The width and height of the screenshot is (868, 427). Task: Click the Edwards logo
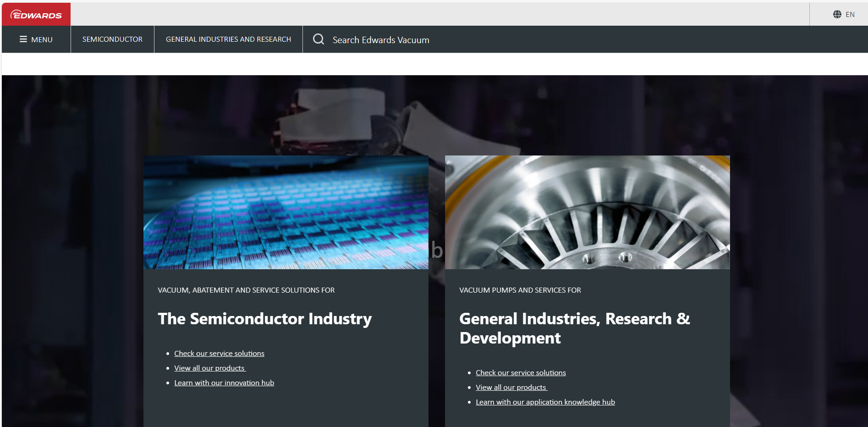point(36,15)
